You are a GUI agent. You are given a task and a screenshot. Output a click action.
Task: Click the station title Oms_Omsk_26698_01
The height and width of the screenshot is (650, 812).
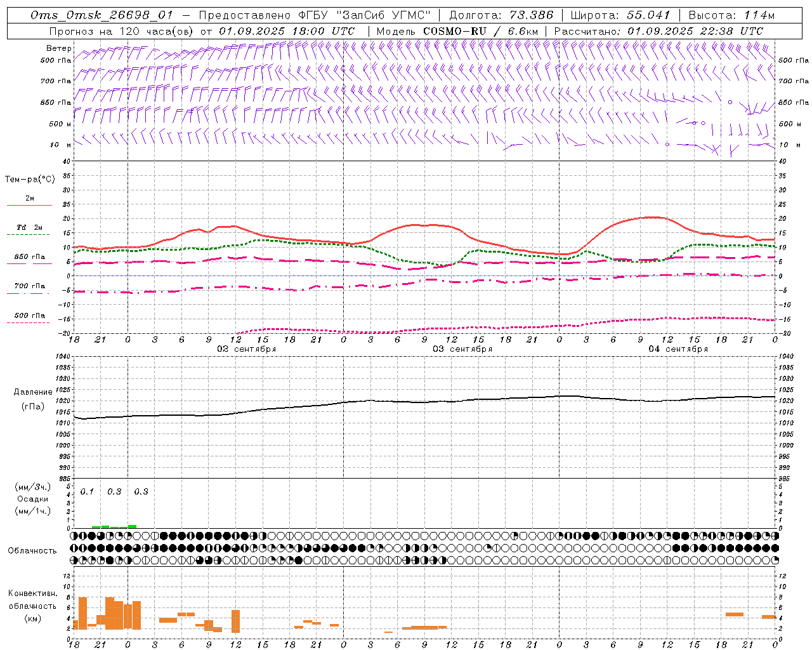click(101, 15)
